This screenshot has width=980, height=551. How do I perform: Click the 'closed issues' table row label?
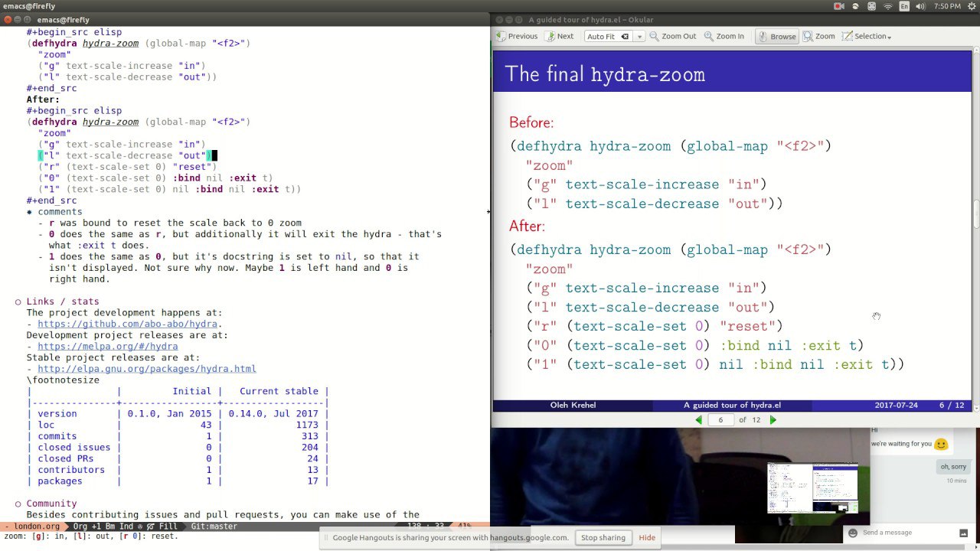74,448
